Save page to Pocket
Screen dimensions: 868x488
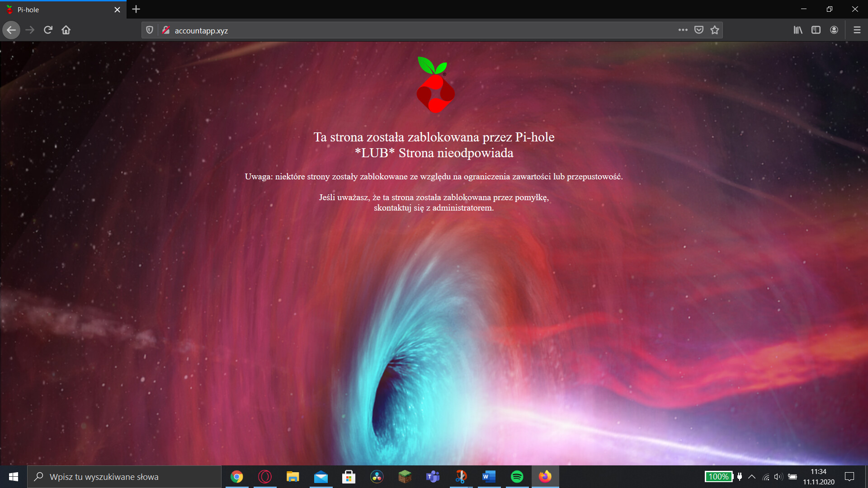click(x=699, y=30)
